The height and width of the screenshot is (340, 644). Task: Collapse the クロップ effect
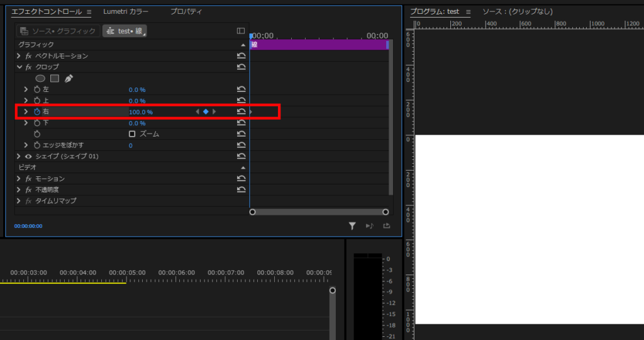click(19, 67)
